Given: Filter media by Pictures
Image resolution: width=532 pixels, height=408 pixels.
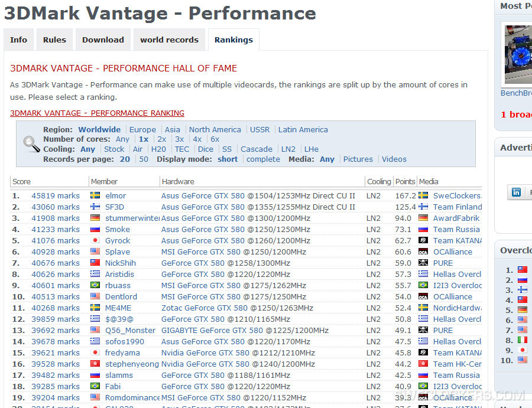Looking at the screenshot, I should click(358, 159).
